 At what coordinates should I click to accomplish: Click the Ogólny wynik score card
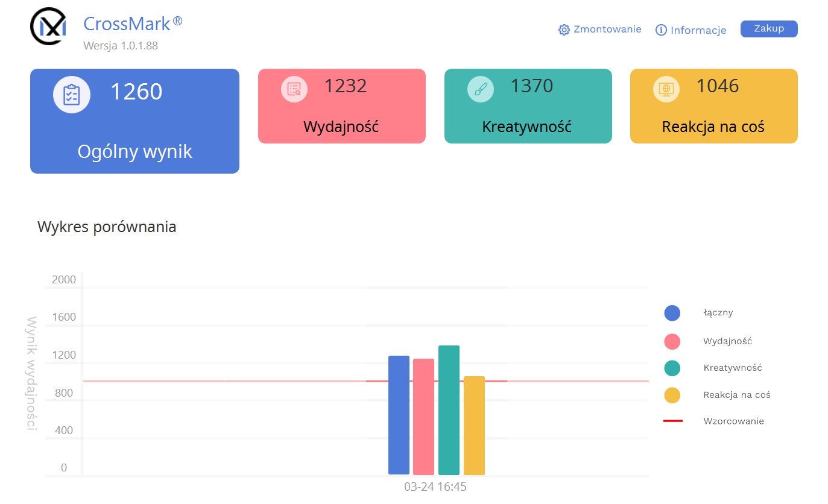[x=134, y=121]
